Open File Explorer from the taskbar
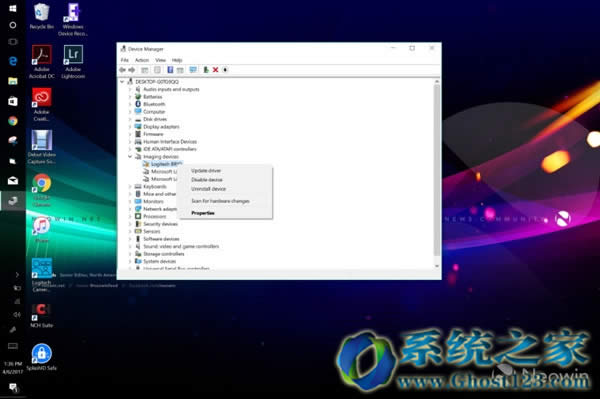600x399 pixels. [x=13, y=81]
